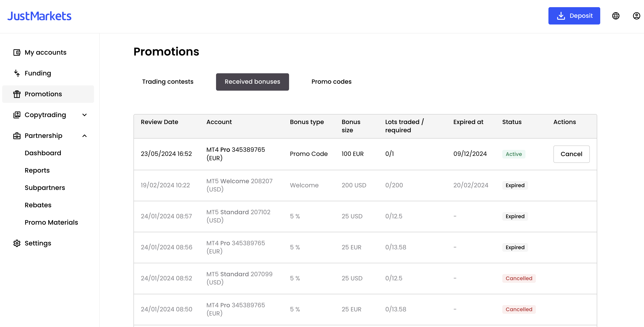Open the user profile icon

click(x=636, y=16)
